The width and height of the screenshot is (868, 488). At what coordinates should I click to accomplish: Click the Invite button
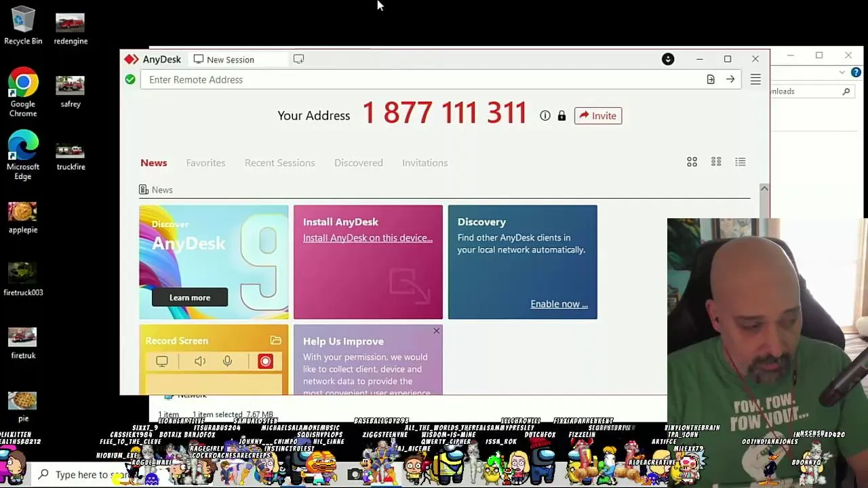click(x=598, y=116)
